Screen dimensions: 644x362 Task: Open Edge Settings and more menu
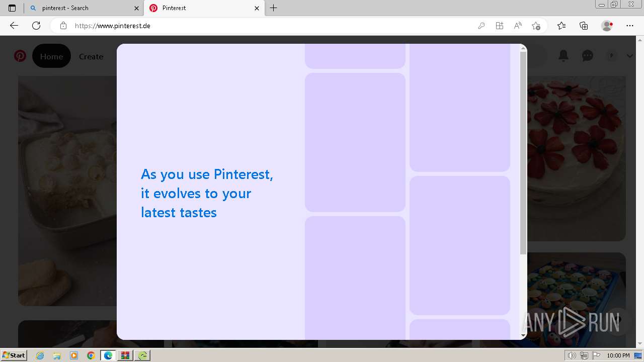630,26
